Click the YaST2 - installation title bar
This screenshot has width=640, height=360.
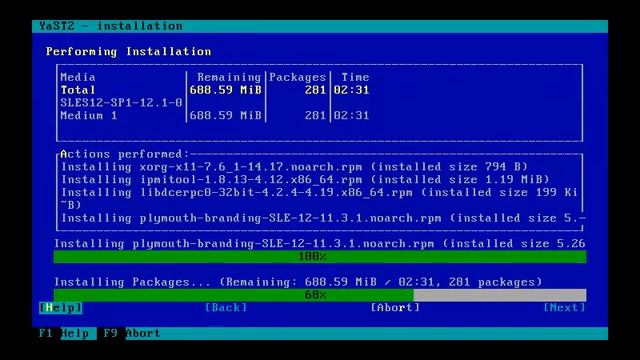tap(320, 26)
